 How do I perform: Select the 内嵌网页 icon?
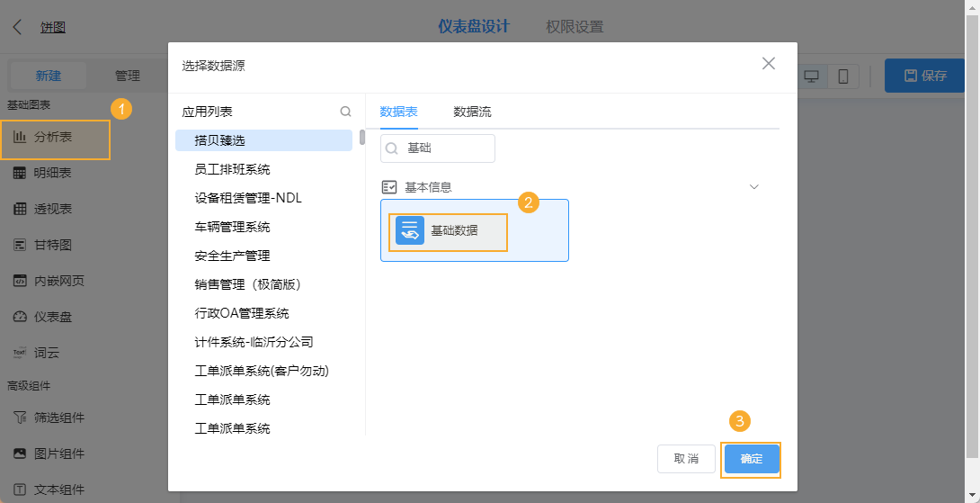coord(20,281)
